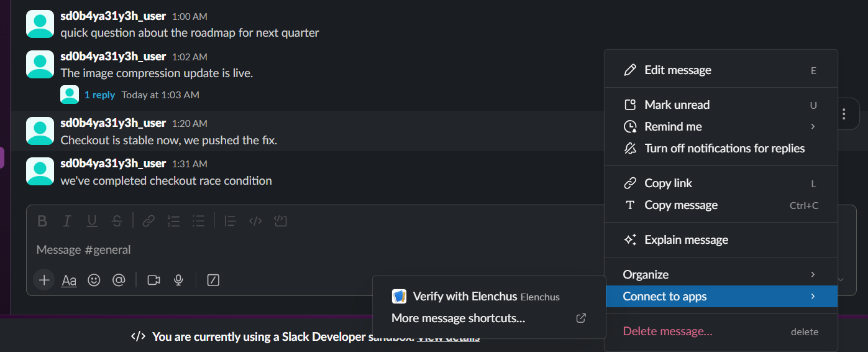The width and height of the screenshot is (868, 352).
Task: Apply strikethrough formatting
Action: coord(117,221)
